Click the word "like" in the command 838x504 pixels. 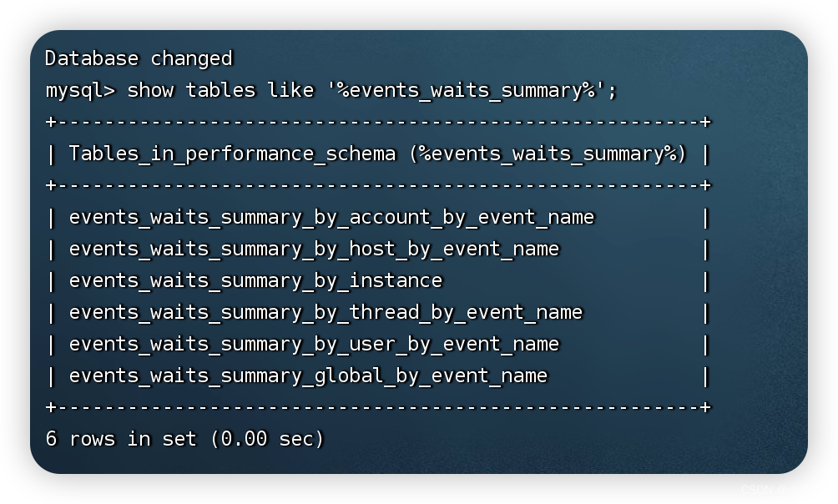pos(290,90)
